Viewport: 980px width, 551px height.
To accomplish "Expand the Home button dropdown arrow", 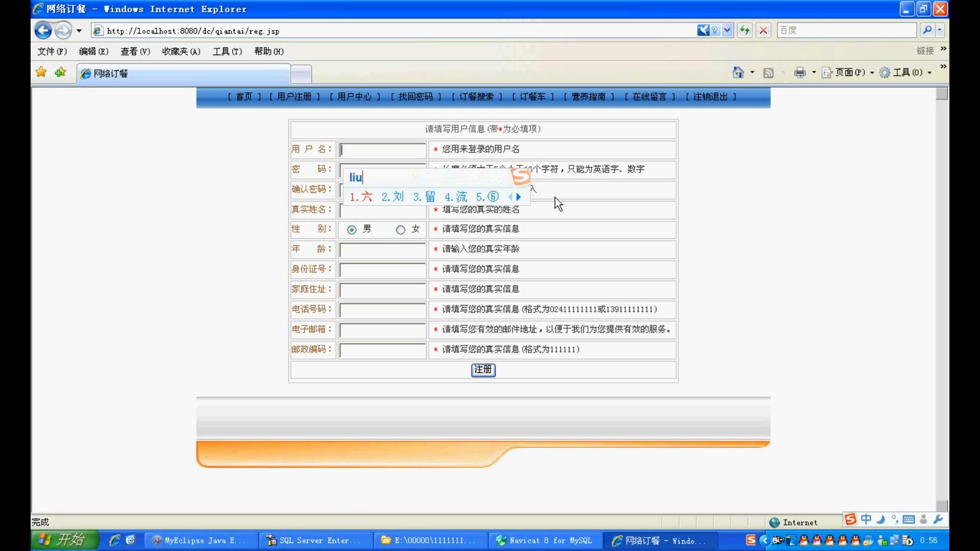I will point(752,72).
